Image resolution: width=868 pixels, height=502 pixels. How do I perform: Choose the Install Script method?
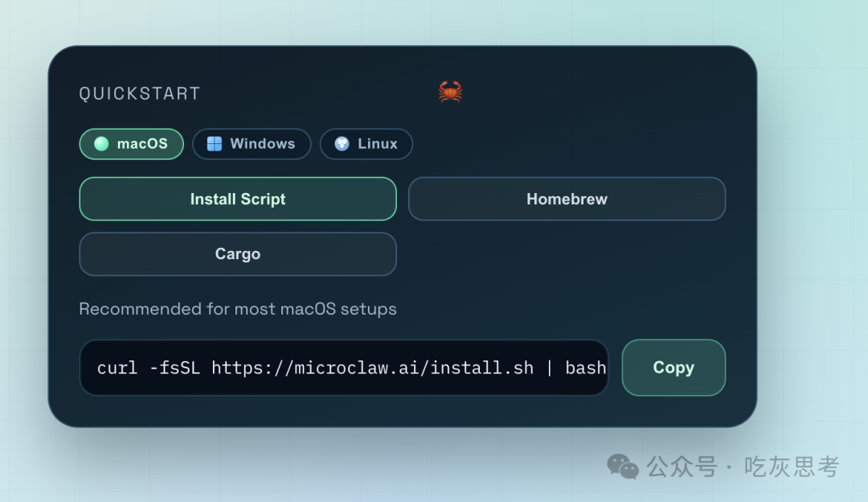click(238, 199)
